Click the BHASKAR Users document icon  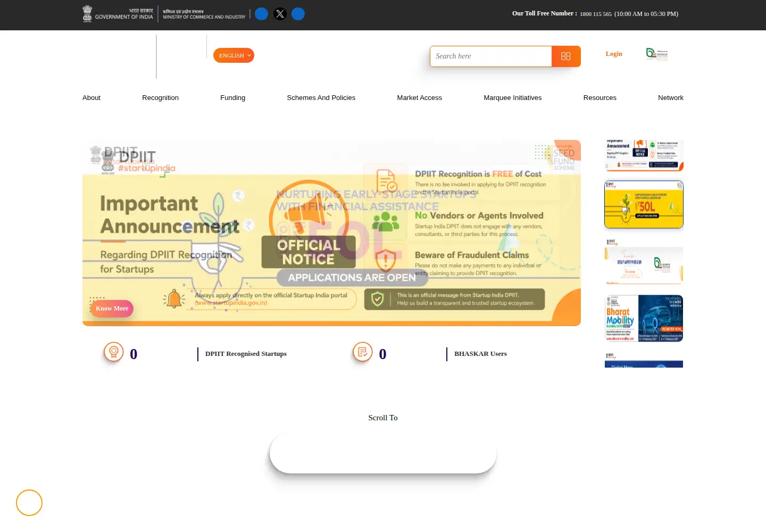coord(362,352)
